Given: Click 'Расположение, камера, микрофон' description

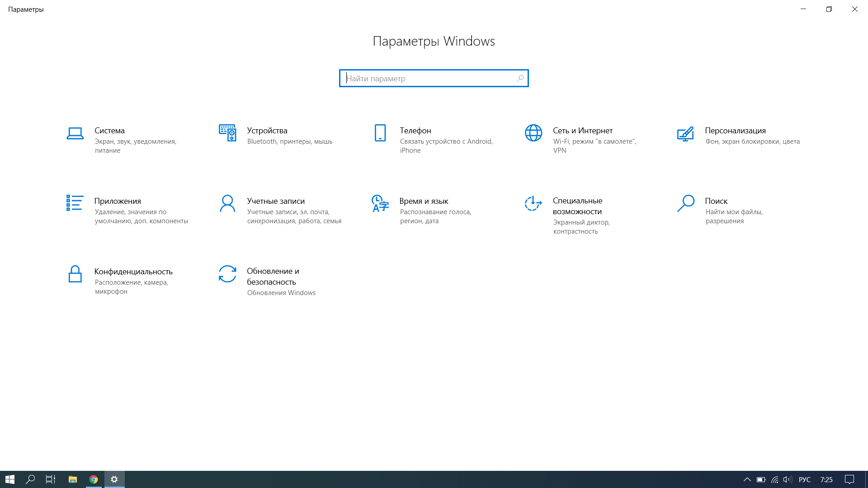Looking at the screenshot, I should click(x=132, y=287).
